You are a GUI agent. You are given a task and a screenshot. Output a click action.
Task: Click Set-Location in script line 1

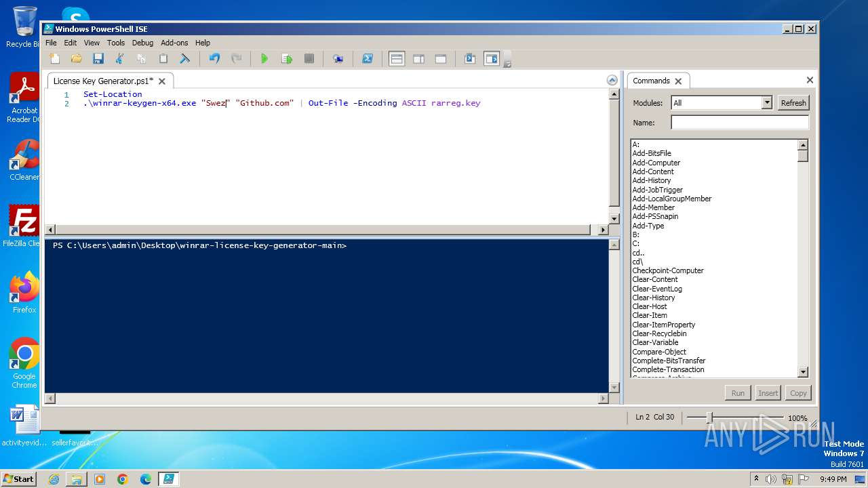113,94
